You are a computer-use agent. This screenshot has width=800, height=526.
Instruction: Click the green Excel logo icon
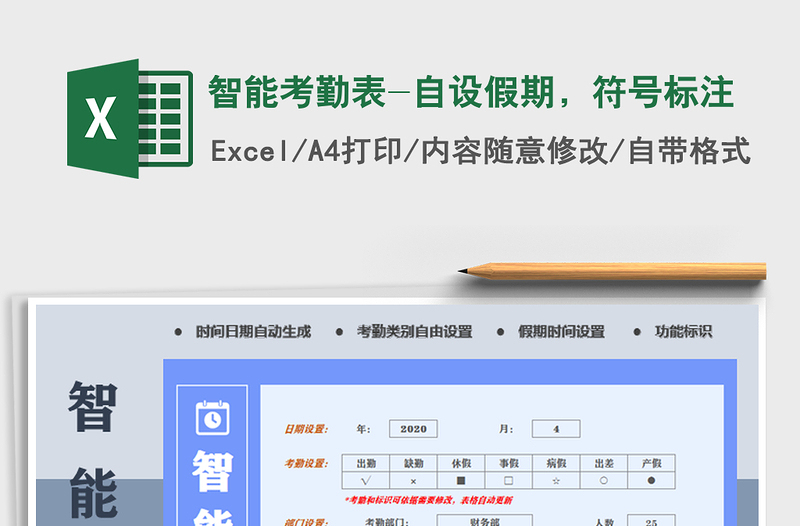pyautogui.click(x=130, y=118)
